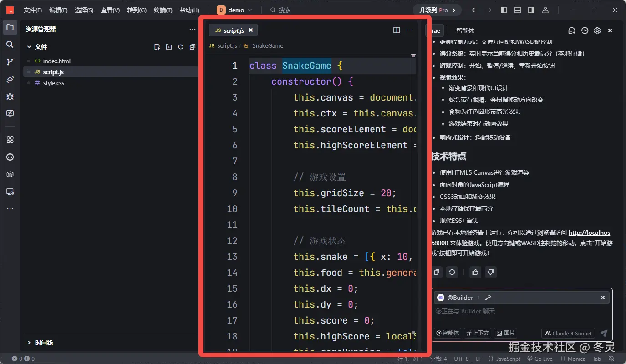Toggle the bottom panel layout button
The width and height of the screenshot is (626, 364).
coord(518,10)
